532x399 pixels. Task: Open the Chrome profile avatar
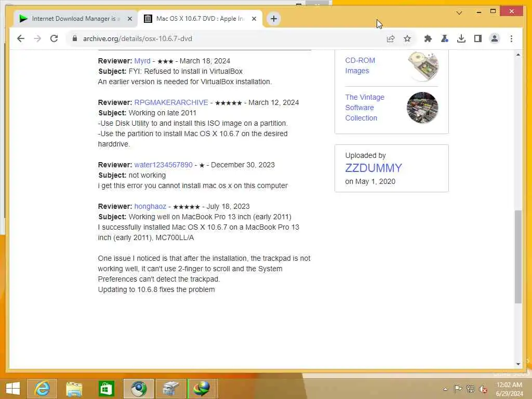pyautogui.click(x=495, y=38)
